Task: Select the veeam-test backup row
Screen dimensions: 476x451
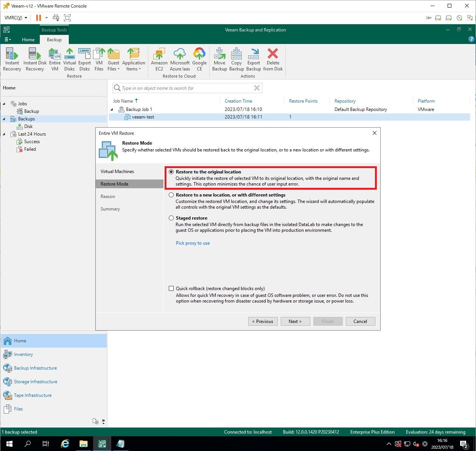Action: tap(289, 117)
